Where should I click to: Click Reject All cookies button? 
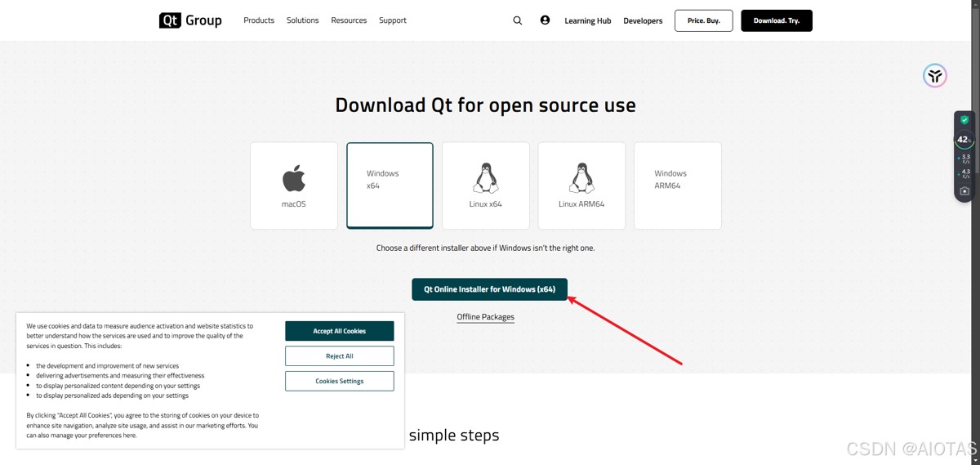click(340, 356)
